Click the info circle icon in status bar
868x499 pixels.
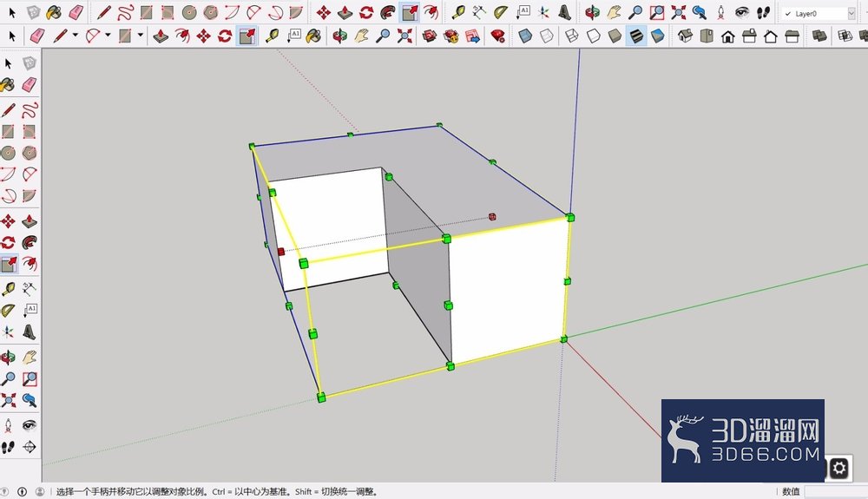click(x=23, y=491)
